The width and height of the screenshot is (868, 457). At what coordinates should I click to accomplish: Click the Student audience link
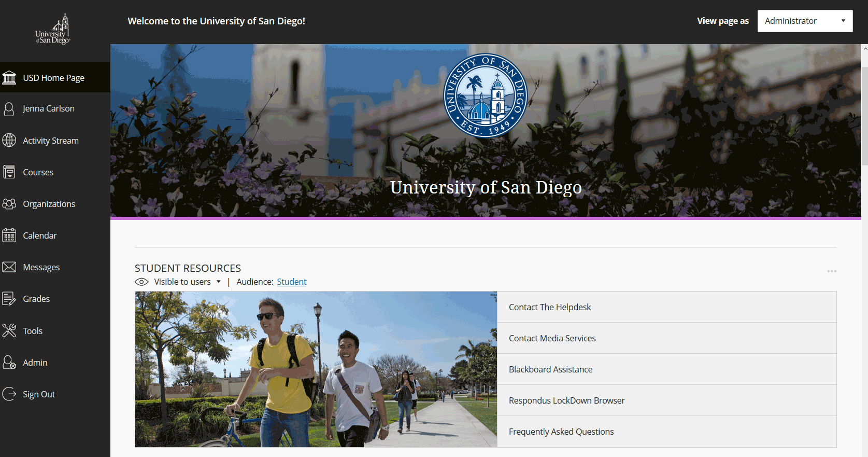click(x=292, y=282)
